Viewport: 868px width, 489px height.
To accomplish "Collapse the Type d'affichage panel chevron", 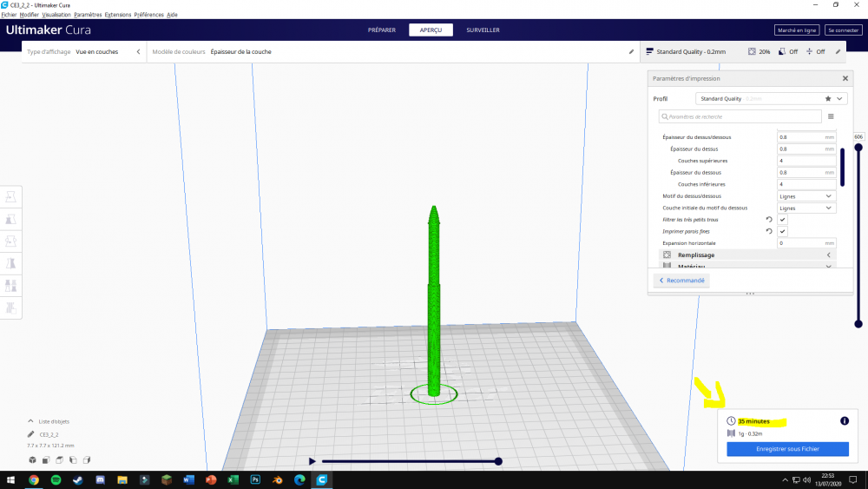I will (138, 51).
